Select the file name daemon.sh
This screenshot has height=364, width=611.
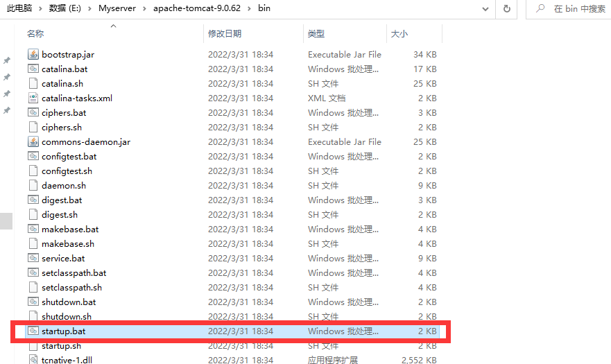point(64,186)
